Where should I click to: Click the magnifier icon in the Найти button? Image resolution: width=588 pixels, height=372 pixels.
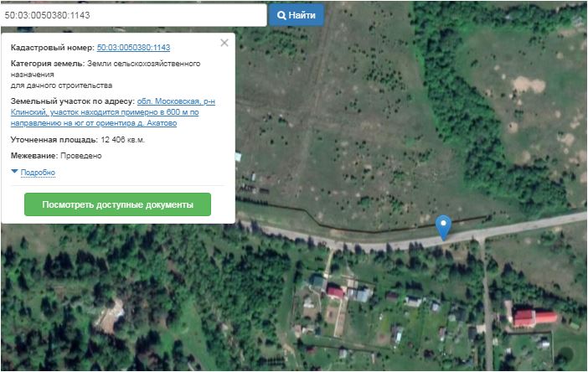click(x=281, y=15)
